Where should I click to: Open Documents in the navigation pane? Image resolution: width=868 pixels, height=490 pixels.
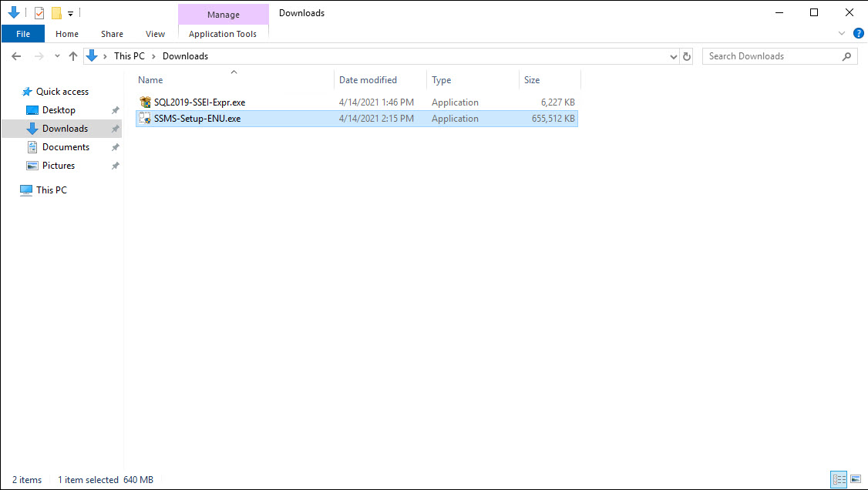[x=66, y=147]
